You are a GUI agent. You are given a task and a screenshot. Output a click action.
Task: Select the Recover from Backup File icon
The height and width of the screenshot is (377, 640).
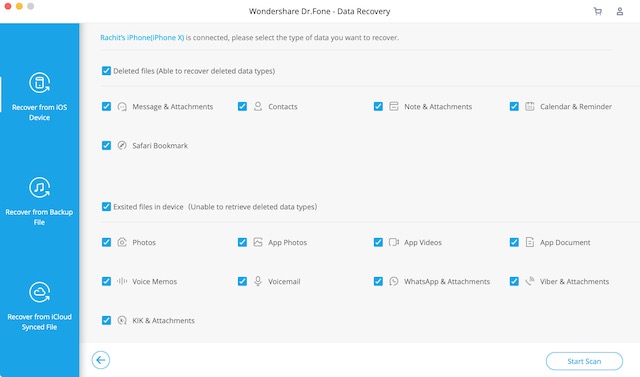click(40, 188)
